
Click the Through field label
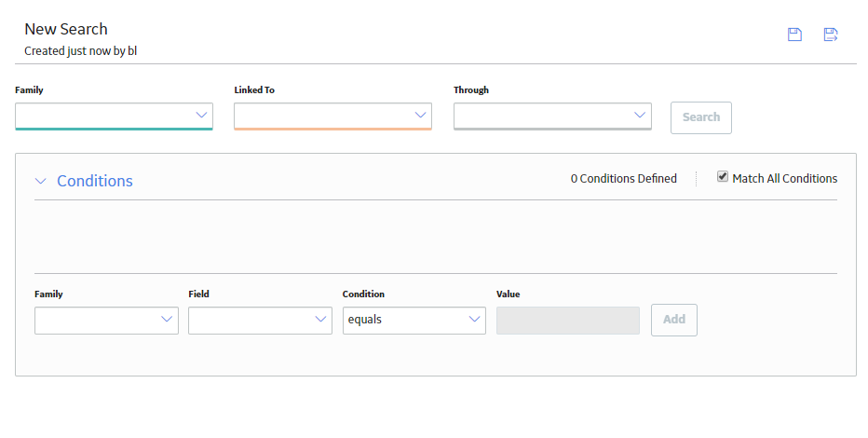coord(471,89)
